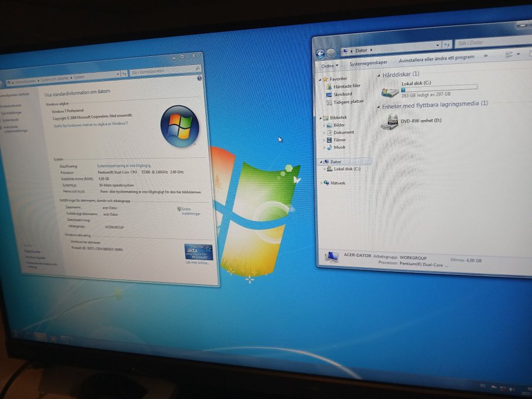
Task: Open the view options dropdown arrow
Action: [518, 54]
